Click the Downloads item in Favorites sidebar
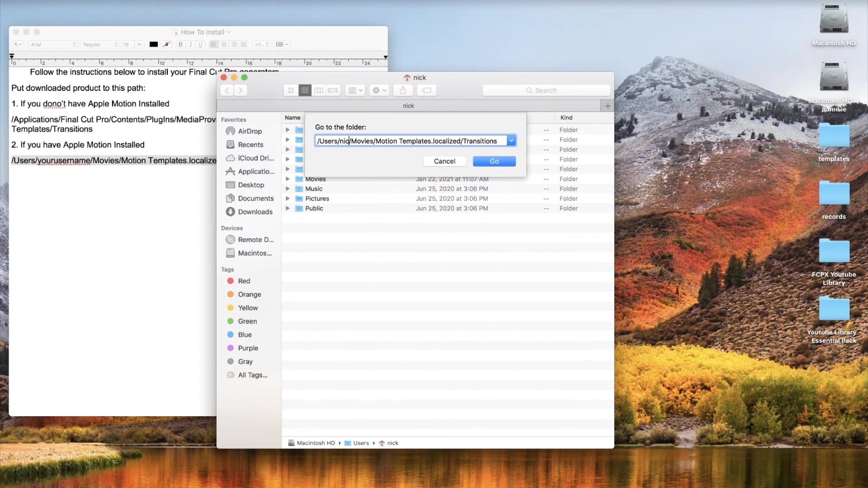Screen dimensions: 868x488 [x=249, y=211]
